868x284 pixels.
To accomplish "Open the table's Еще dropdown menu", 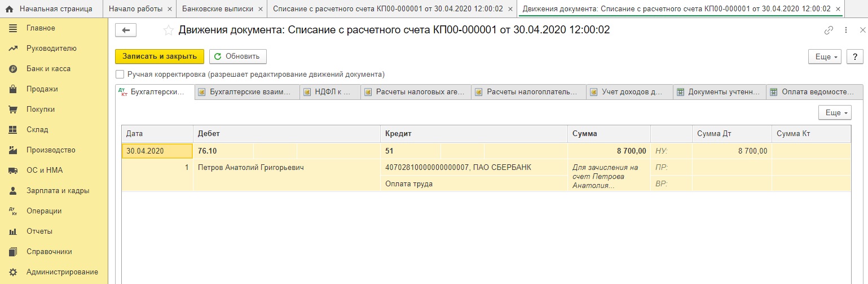I will (835, 113).
